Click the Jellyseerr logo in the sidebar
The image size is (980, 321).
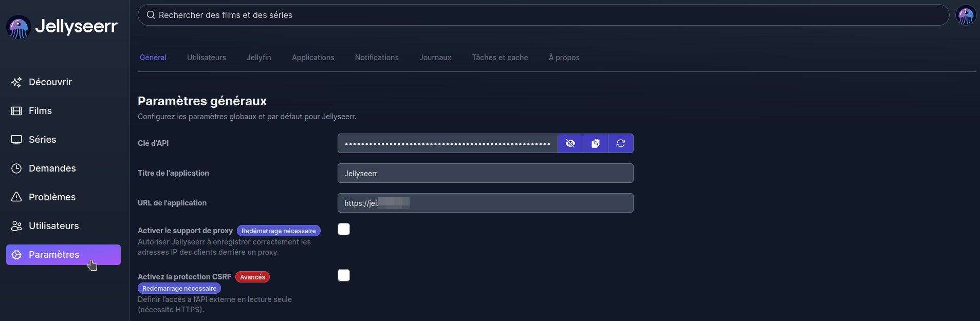click(x=62, y=27)
